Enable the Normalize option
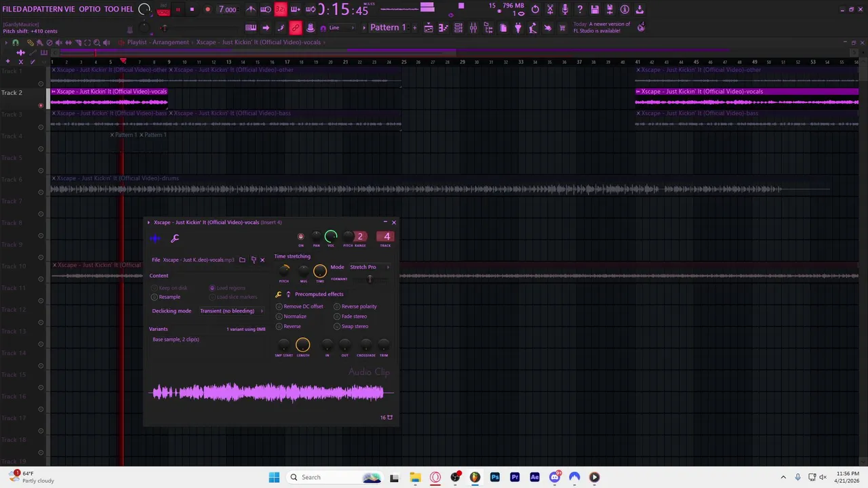868x488 pixels. tap(291, 317)
